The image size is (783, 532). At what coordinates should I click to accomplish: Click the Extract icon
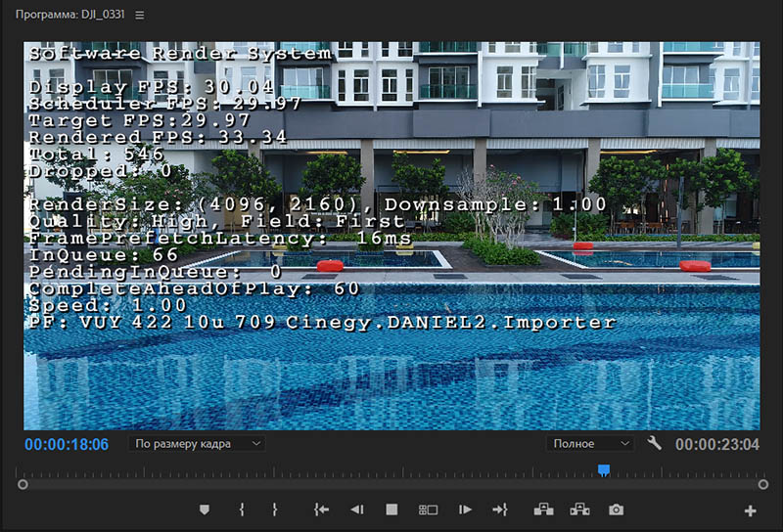tap(579, 510)
